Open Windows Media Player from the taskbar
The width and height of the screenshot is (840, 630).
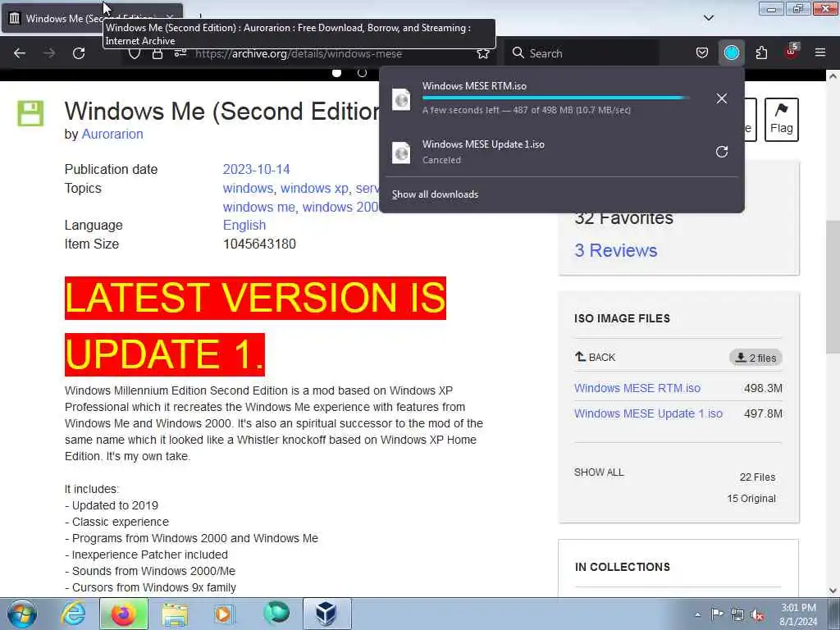coord(224,614)
